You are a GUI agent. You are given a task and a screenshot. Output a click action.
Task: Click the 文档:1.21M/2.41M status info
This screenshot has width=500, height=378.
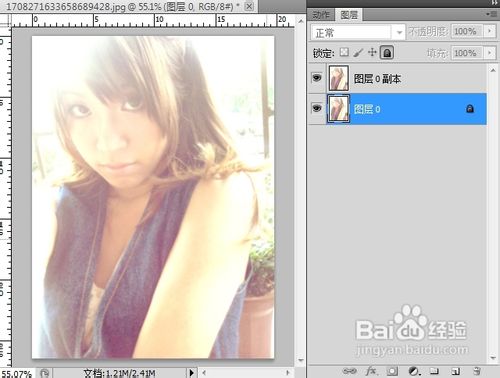point(119,373)
